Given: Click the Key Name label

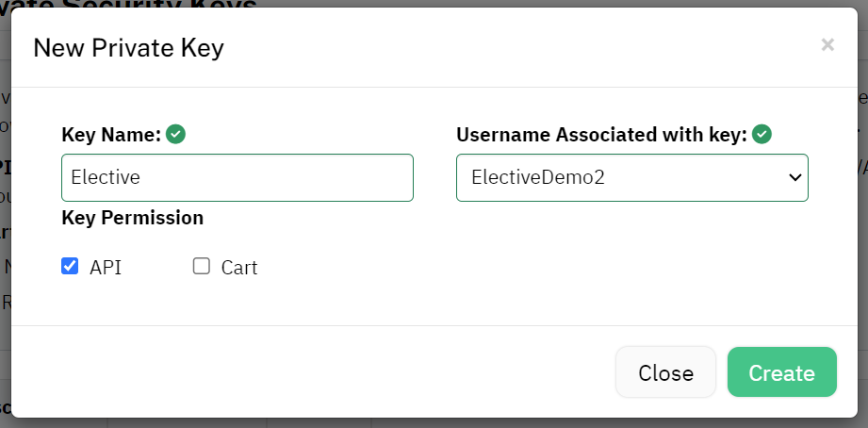Looking at the screenshot, I should point(111,135).
